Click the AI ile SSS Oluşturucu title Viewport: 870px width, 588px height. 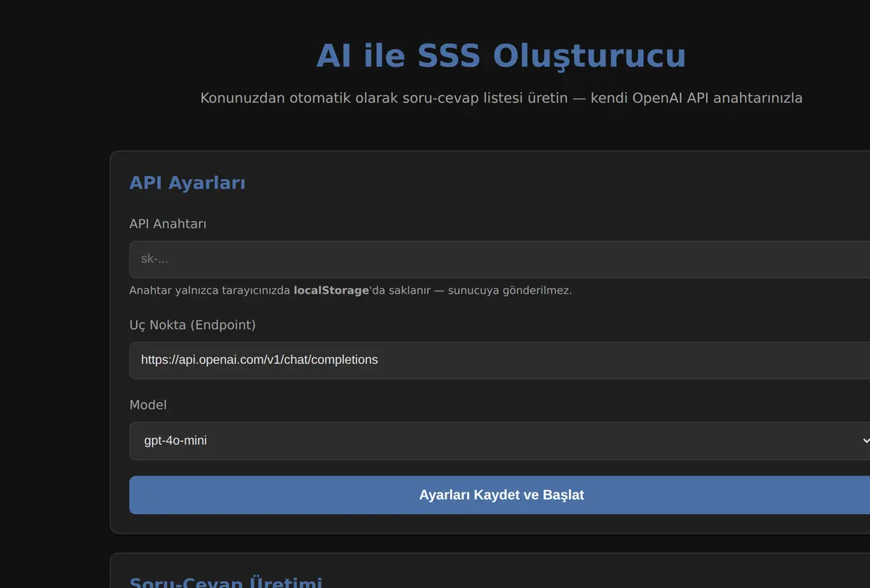[501, 56]
